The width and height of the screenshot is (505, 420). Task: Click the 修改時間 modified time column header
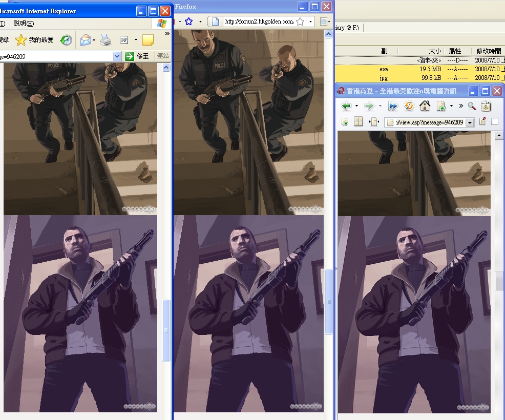[x=489, y=51]
